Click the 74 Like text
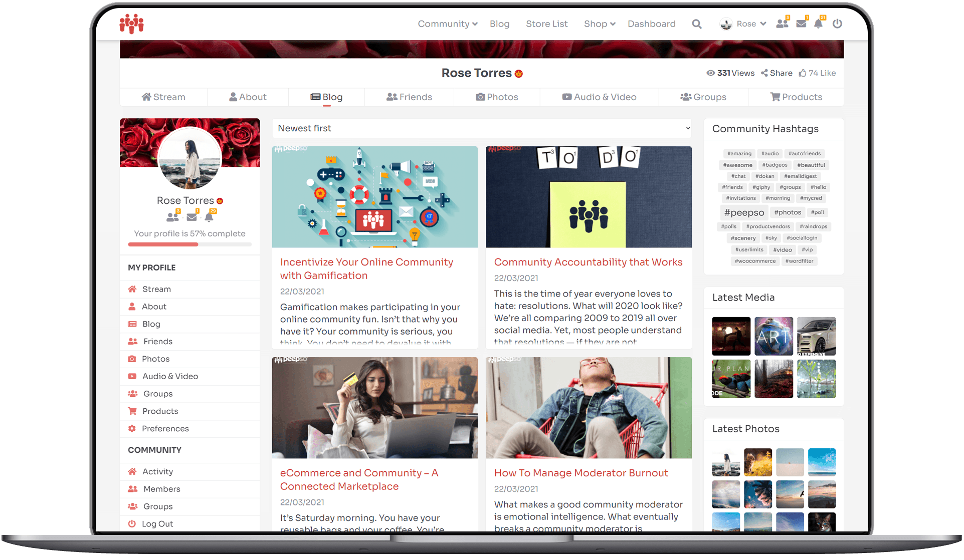The height and width of the screenshot is (560, 964). [x=822, y=73]
